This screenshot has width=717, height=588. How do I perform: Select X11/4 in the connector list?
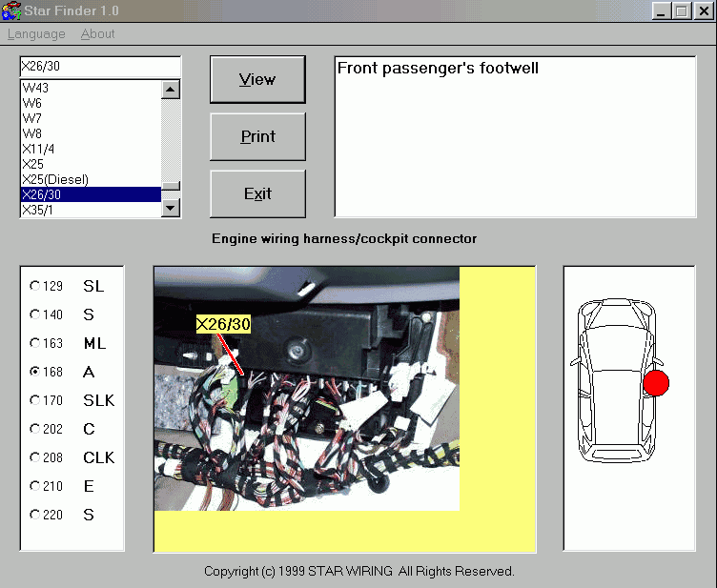[91, 149]
